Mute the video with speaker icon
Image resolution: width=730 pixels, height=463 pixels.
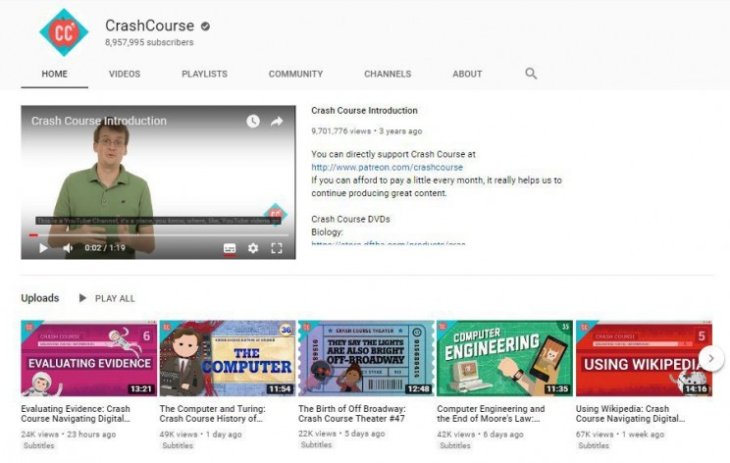tap(68, 248)
